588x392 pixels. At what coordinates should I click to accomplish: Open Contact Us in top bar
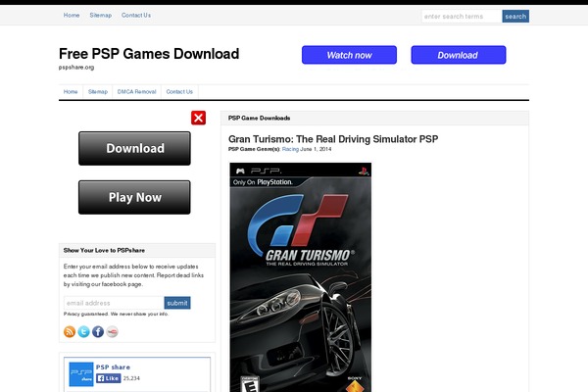136,15
